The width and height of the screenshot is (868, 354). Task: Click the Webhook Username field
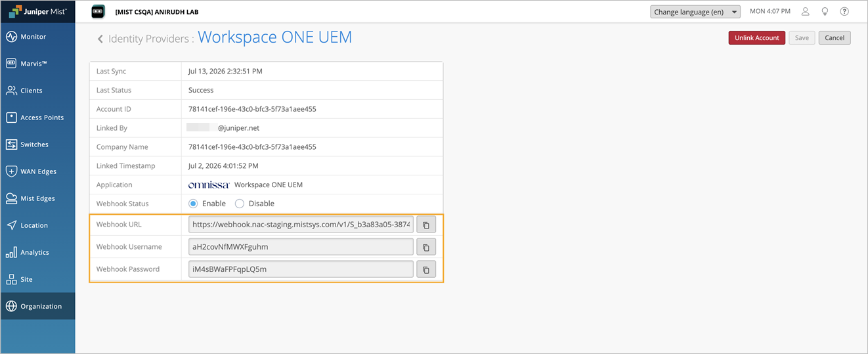(301, 247)
